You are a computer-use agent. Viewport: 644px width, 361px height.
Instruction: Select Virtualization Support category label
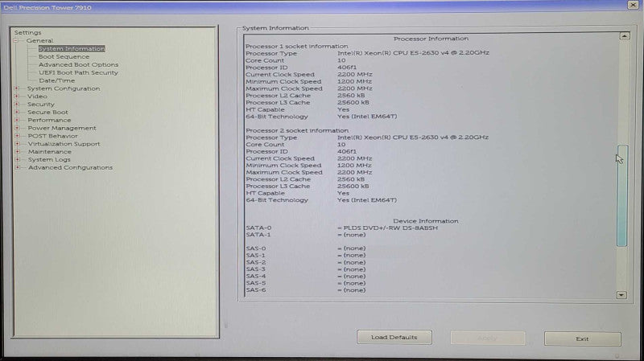(64, 144)
